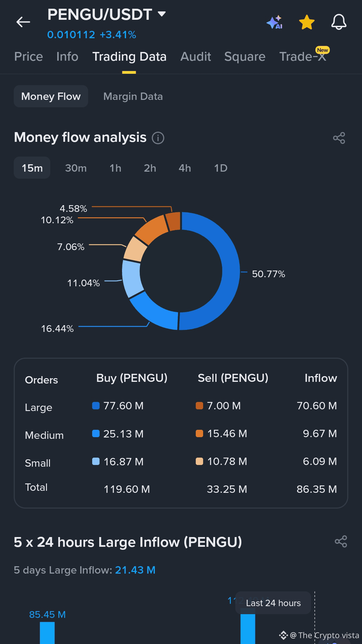Toggle the yellow favorite star
The width and height of the screenshot is (362, 644).
(x=307, y=22)
